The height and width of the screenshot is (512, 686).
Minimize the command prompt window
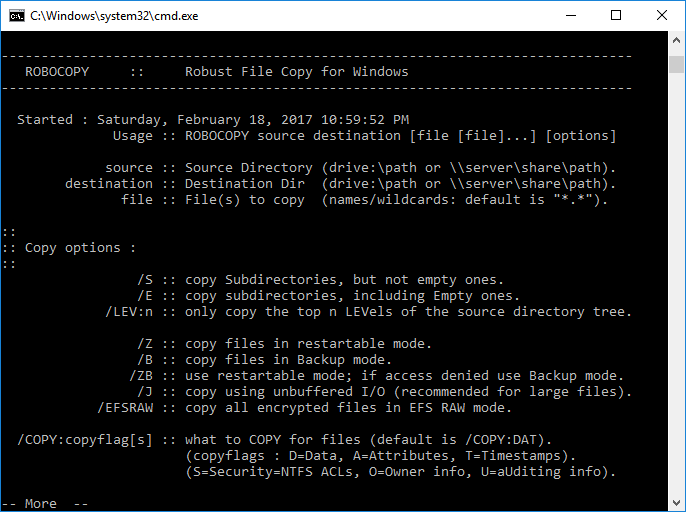[x=570, y=16]
